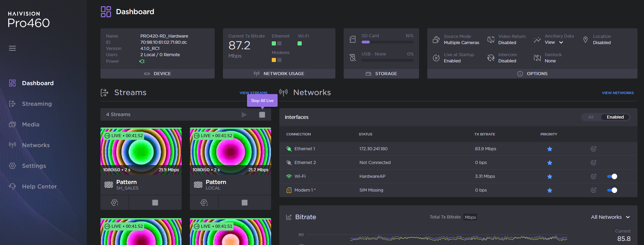The image size is (644, 245).
Task: Open Ethernet 1 interface settings gear
Action: (593, 149)
